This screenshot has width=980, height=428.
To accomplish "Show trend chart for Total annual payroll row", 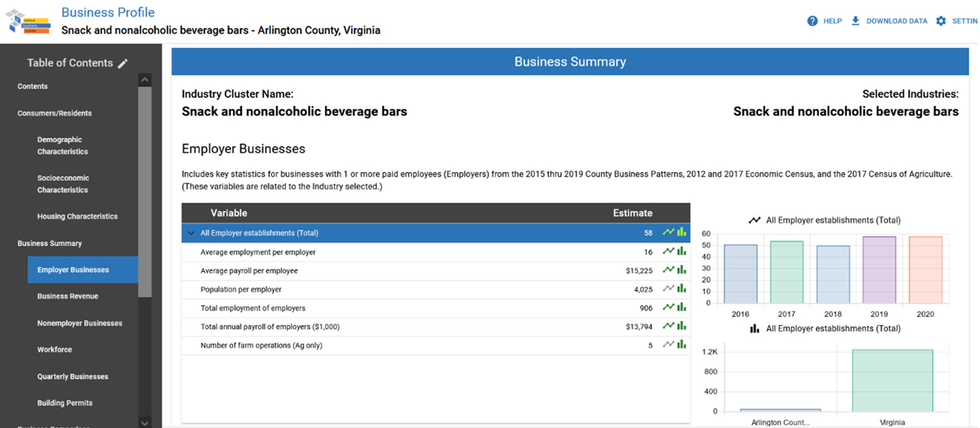I will [669, 327].
